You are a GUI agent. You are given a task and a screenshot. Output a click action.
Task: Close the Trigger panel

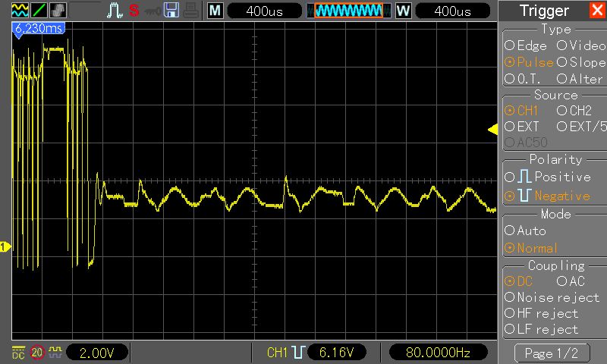[597, 11]
